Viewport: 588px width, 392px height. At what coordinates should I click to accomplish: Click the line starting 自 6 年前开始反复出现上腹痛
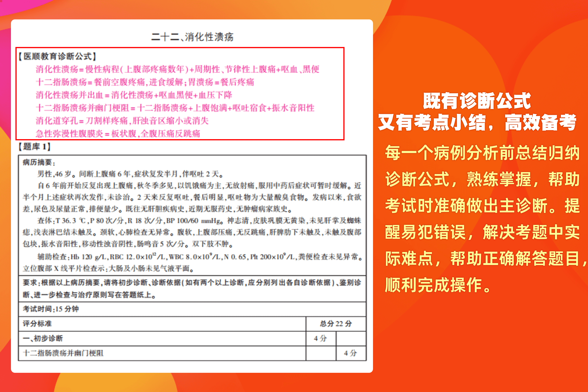199,185
